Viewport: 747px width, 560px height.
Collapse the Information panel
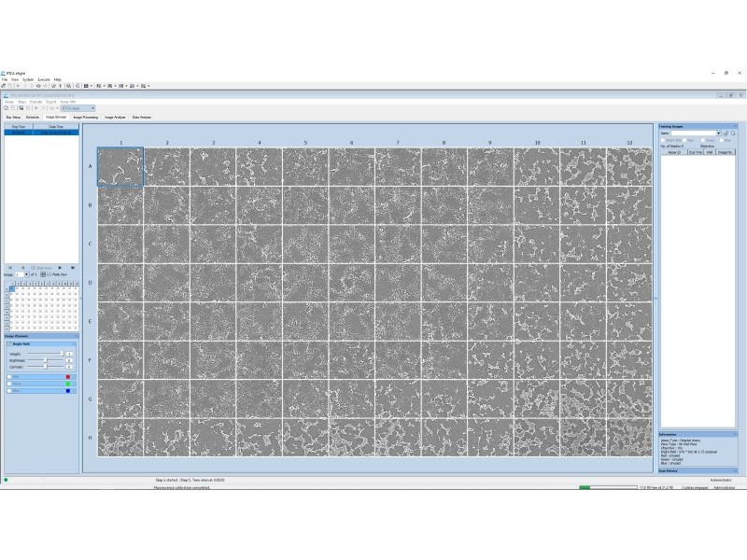pos(735,434)
